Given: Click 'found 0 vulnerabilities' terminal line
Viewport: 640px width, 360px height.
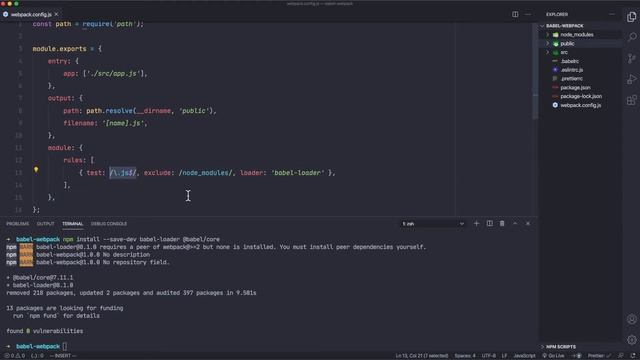Looking at the screenshot, I should [44, 331].
